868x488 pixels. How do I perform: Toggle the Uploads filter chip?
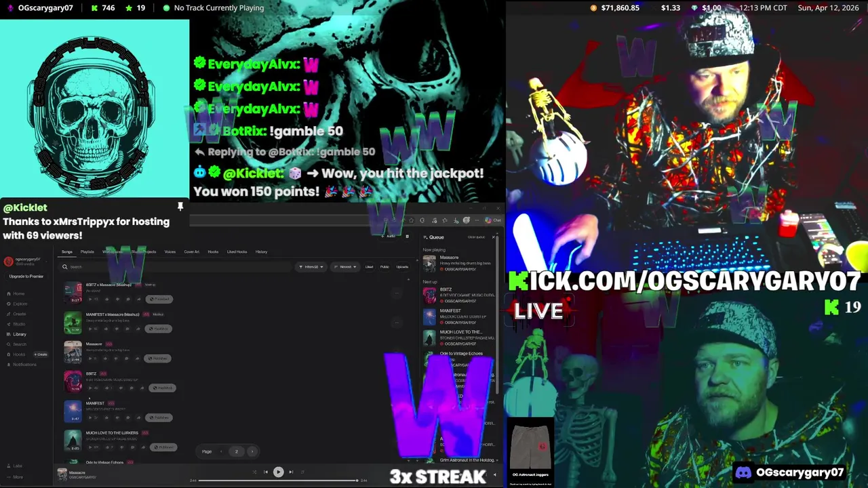(402, 266)
